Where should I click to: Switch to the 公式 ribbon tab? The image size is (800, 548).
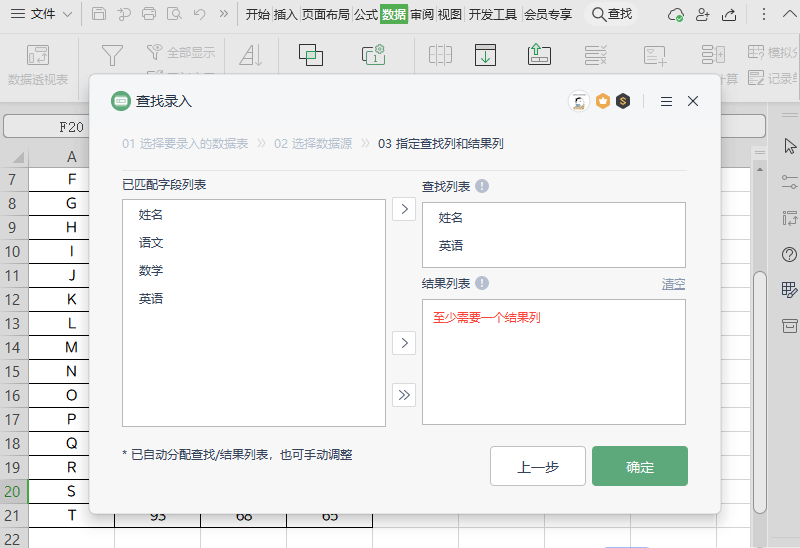pyautogui.click(x=365, y=14)
